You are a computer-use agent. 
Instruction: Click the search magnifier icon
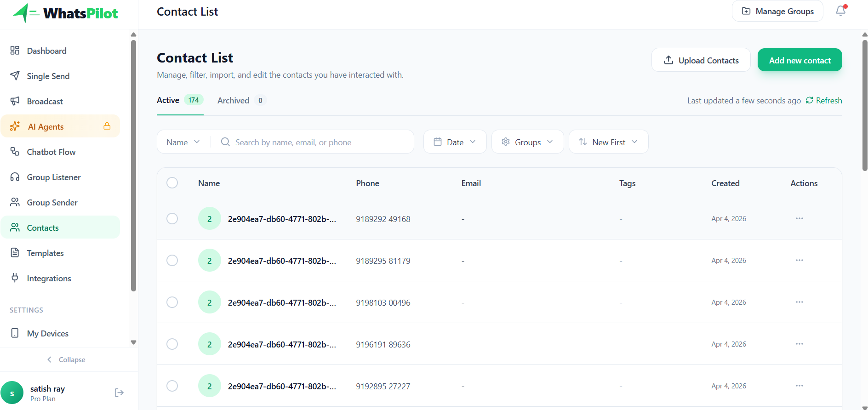click(225, 142)
